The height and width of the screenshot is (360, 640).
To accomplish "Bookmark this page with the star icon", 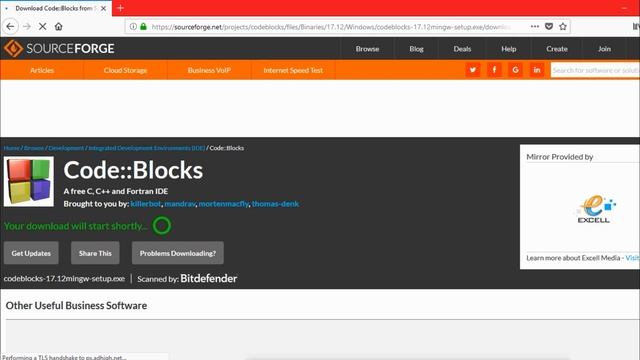I will (x=563, y=27).
